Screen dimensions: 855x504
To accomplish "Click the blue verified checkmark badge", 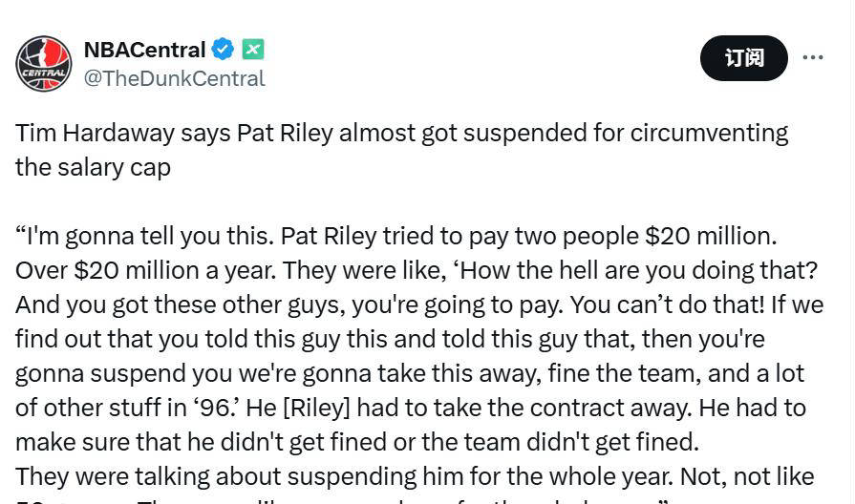I will click(224, 50).
